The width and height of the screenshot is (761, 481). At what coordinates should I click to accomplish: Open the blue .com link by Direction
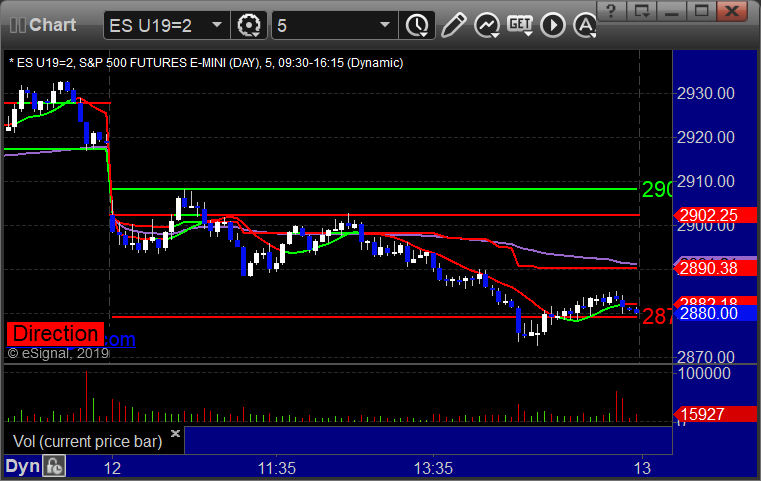(119, 339)
